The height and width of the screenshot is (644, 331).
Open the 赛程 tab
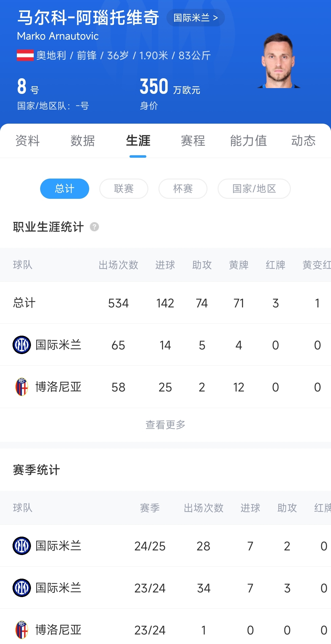click(193, 141)
